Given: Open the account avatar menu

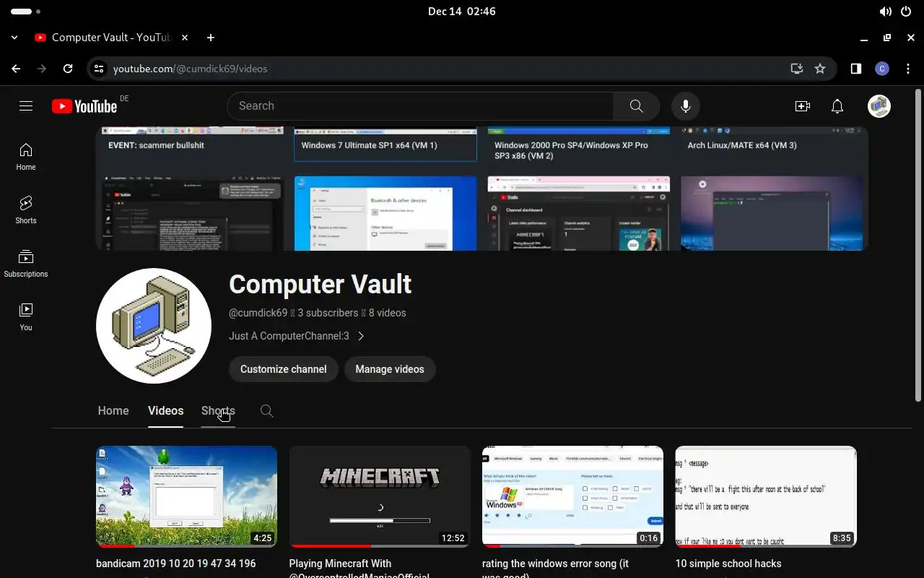Looking at the screenshot, I should [879, 106].
